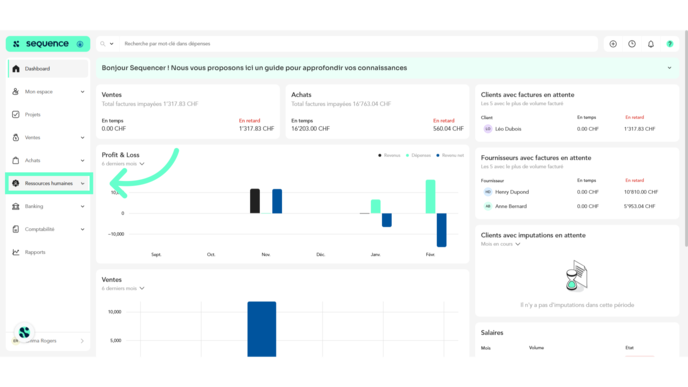Select Dashboard menu item
Viewport: 688px width, 387px height.
[48, 69]
